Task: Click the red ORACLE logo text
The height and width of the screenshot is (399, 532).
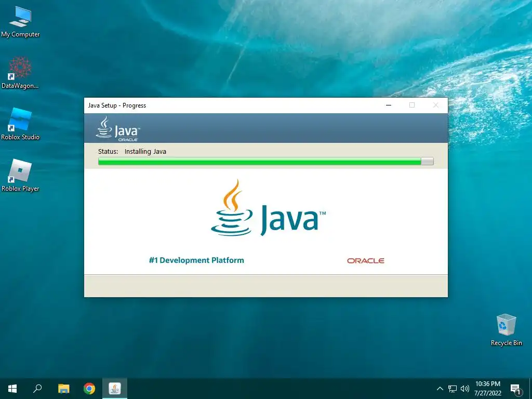Action: click(x=365, y=261)
